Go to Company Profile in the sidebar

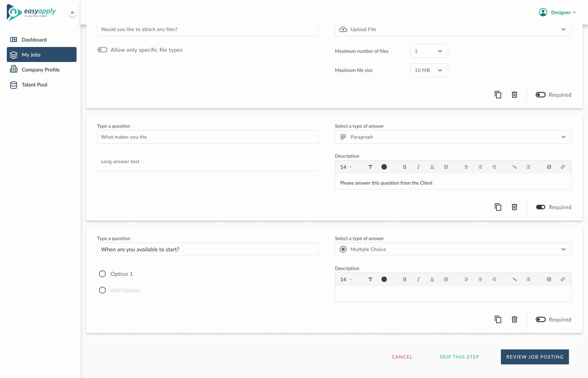pyautogui.click(x=40, y=70)
